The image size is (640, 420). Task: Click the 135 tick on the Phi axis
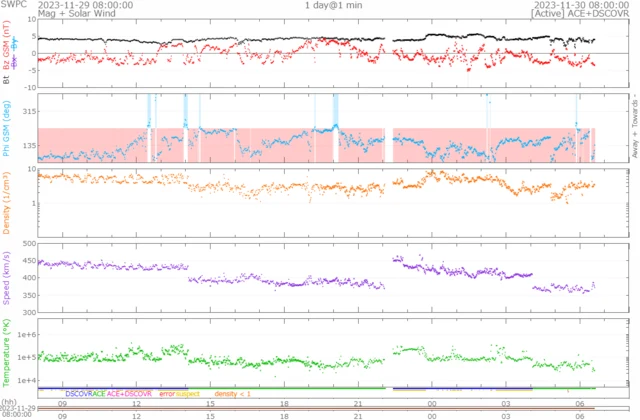coord(28,145)
